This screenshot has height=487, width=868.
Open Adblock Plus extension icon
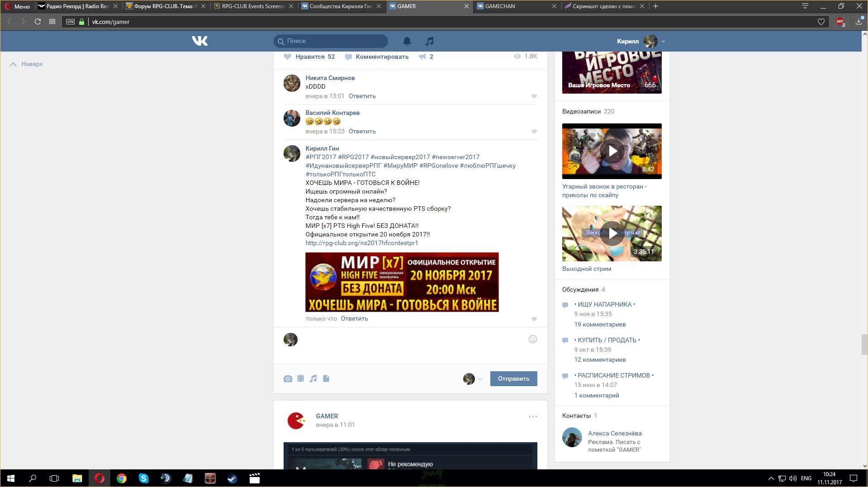click(x=840, y=22)
